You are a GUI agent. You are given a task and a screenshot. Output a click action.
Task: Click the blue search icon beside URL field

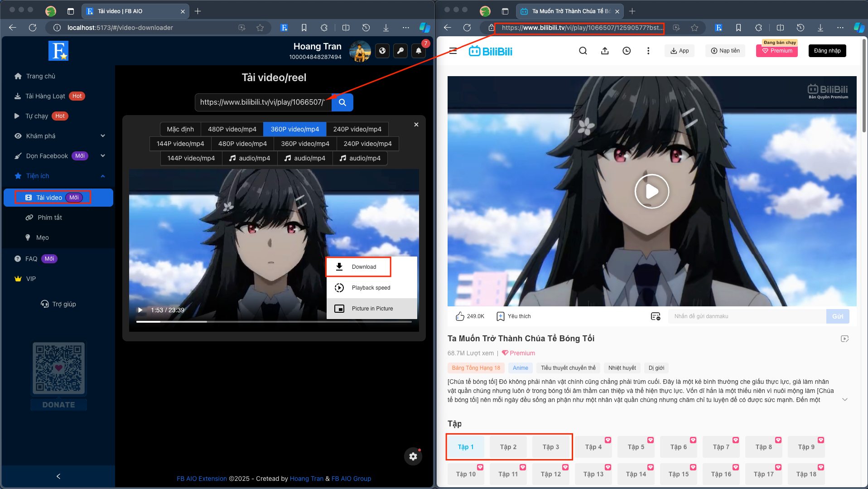(342, 102)
